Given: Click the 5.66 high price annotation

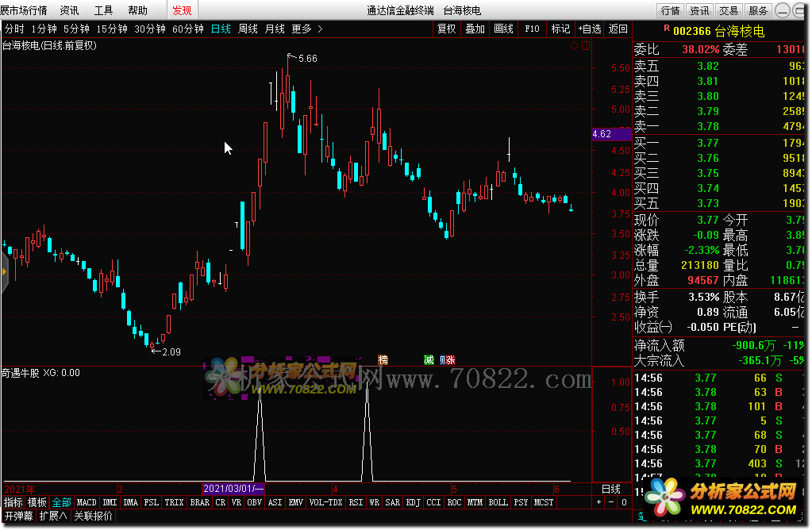Looking at the screenshot, I should [x=308, y=59].
